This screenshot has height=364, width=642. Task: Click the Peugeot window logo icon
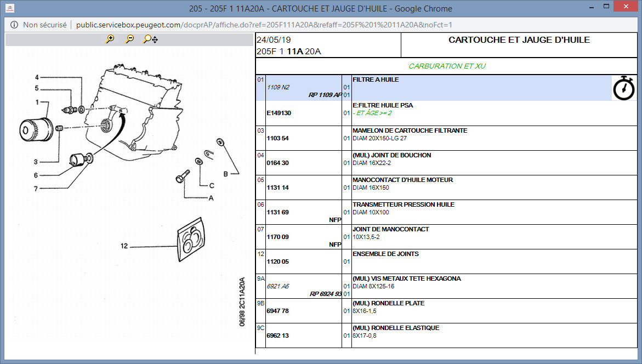tap(10, 8)
